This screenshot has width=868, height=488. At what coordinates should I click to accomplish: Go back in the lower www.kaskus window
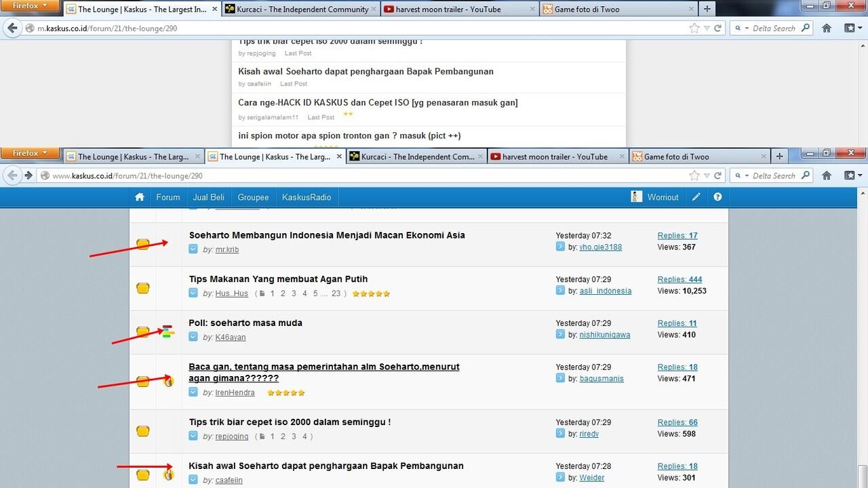click(x=12, y=176)
